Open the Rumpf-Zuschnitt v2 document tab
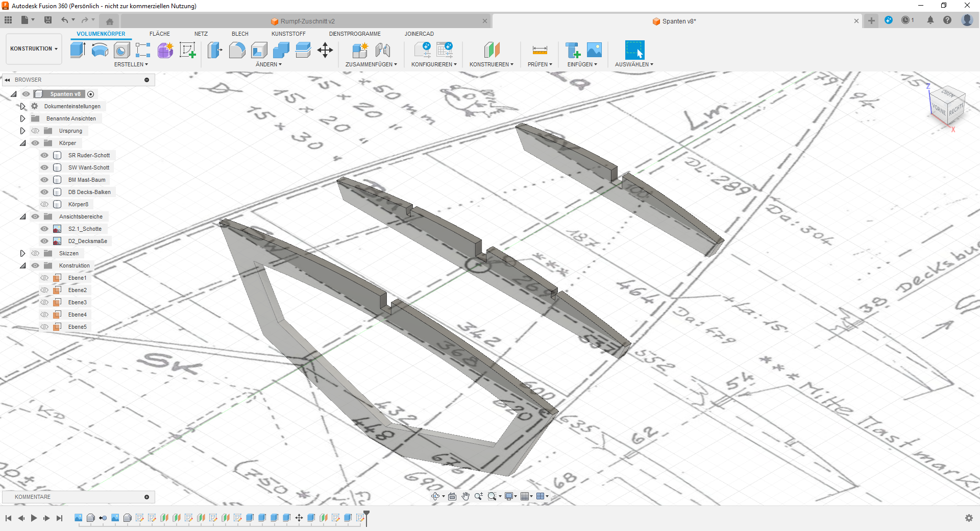The height and width of the screenshot is (531, 980). click(x=306, y=21)
